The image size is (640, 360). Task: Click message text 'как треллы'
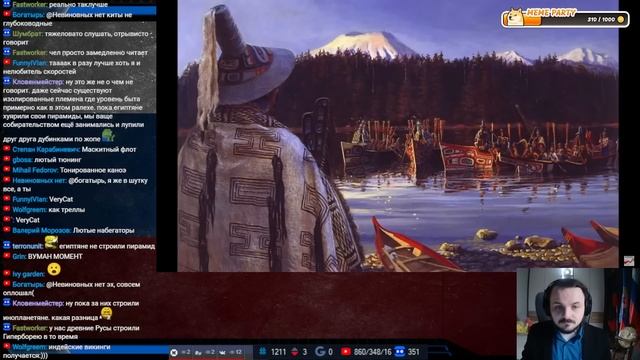coord(67,209)
